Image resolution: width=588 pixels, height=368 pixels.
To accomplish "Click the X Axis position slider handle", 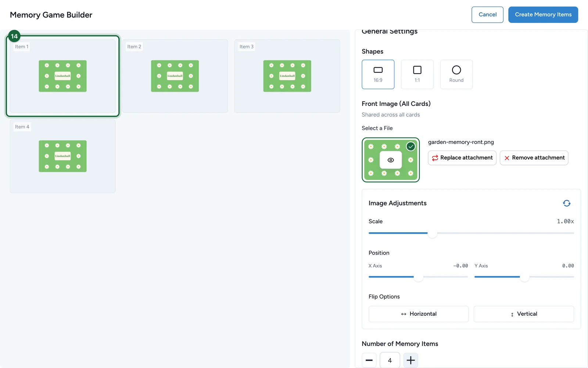I will pos(418,277).
